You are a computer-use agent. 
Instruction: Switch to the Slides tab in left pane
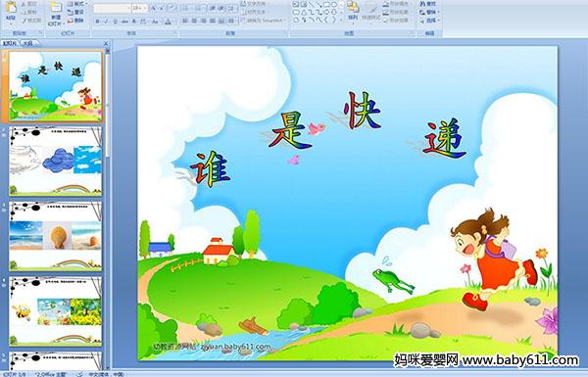(10, 43)
